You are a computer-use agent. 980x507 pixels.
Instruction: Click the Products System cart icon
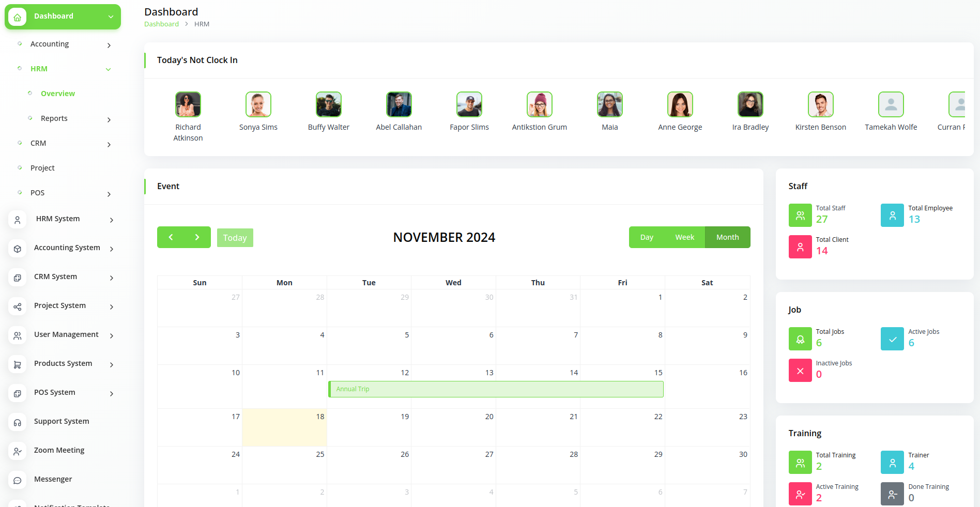click(x=17, y=364)
